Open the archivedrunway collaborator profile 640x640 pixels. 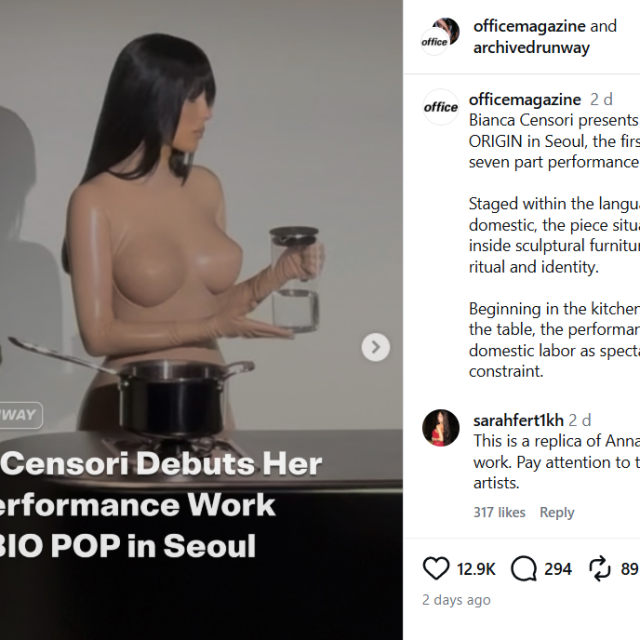coord(531,48)
